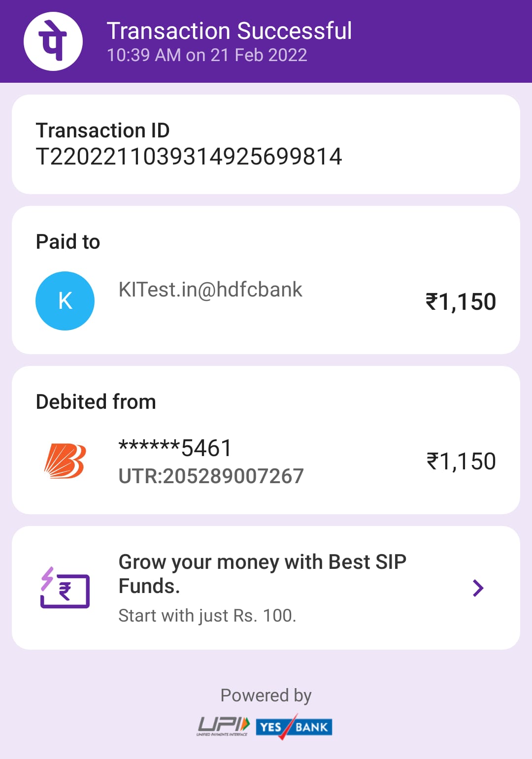Select the Transaction ID number
The width and height of the screenshot is (532, 759).
[x=189, y=157]
